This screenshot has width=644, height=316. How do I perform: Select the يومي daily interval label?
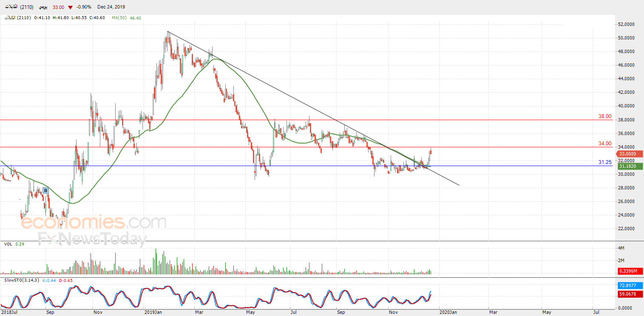[x=43, y=7]
